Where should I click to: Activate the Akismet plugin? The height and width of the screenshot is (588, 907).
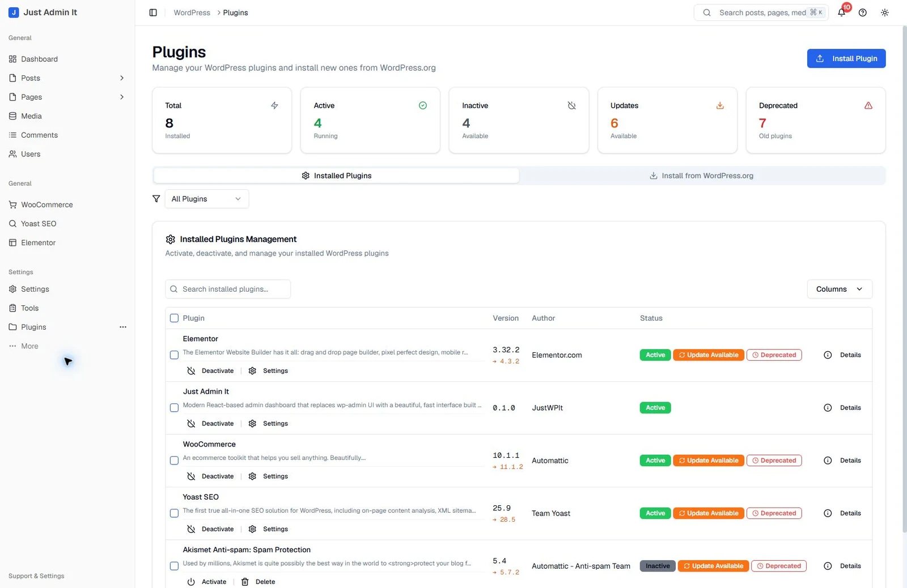click(207, 582)
